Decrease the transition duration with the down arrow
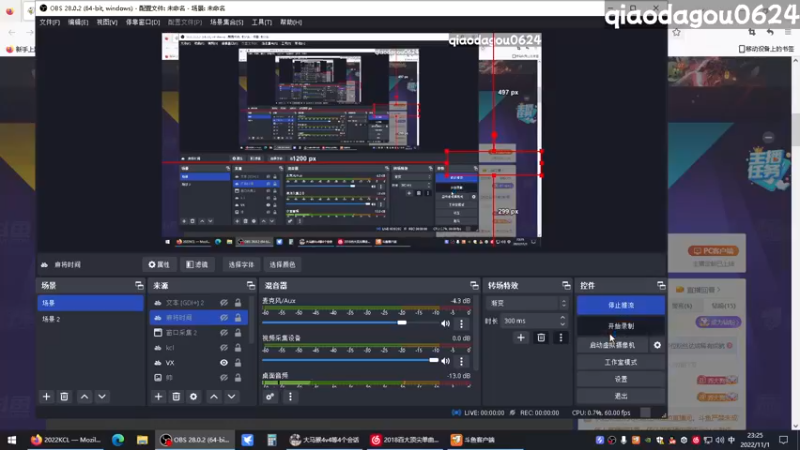The height and width of the screenshot is (450, 800). click(x=562, y=324)
